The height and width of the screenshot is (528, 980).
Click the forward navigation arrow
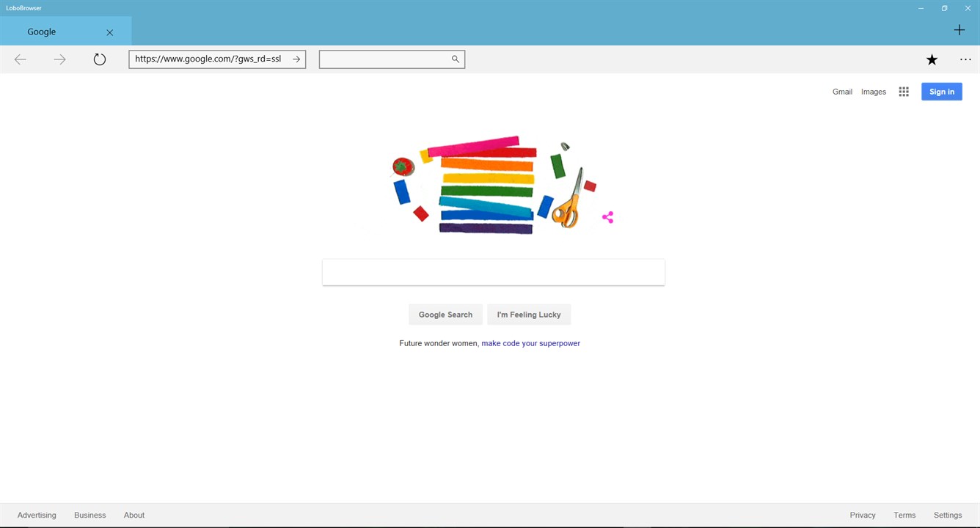pos(60,59)
